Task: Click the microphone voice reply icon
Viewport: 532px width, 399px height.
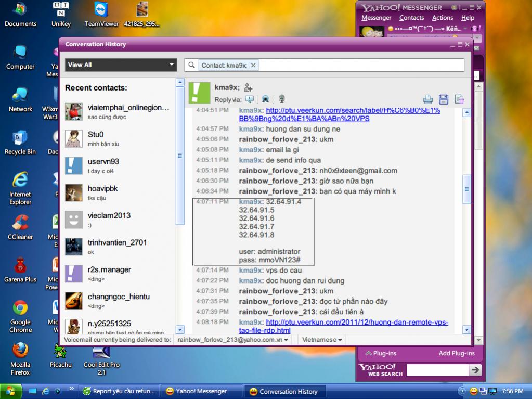Action: pyautogui.click(x=281, y=99)
